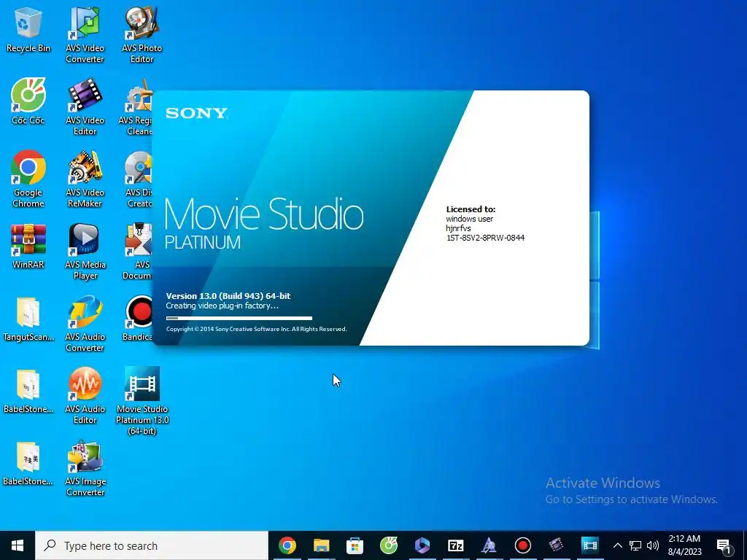Open AVS Photo Editor desktop shortcut

pos(142,34)
